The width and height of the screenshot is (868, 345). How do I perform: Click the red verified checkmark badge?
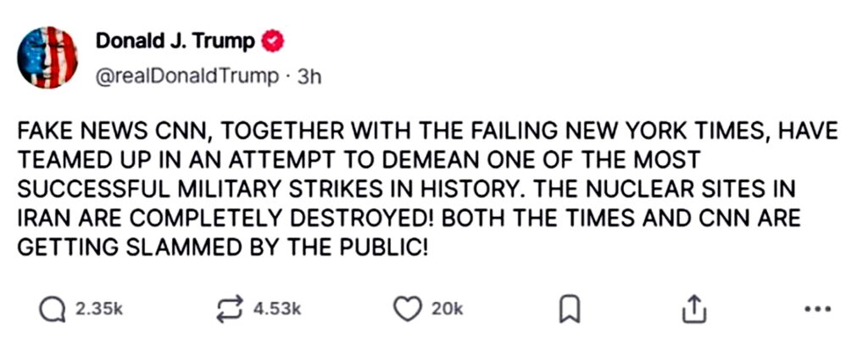(x=272, y=42)
